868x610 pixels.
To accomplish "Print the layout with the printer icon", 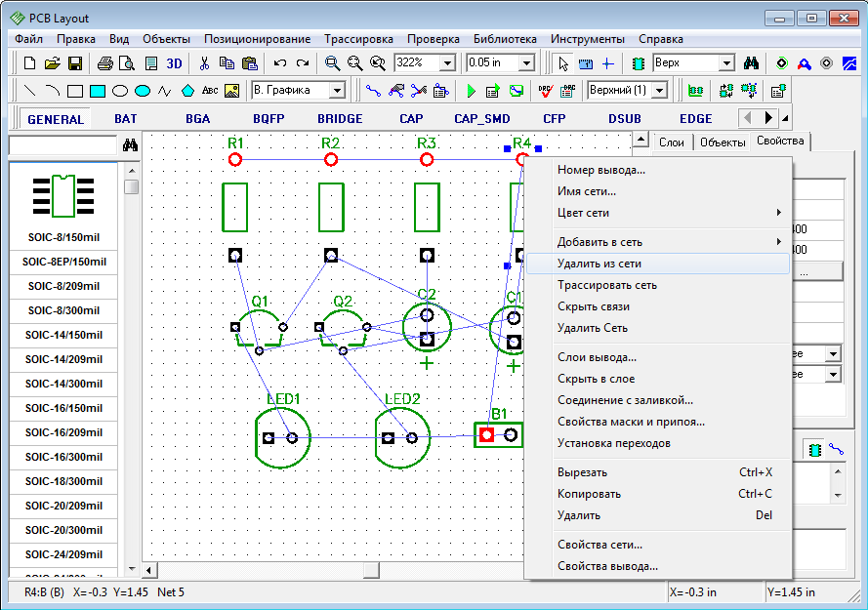I will pyautogui.click(x=105, y=63).
